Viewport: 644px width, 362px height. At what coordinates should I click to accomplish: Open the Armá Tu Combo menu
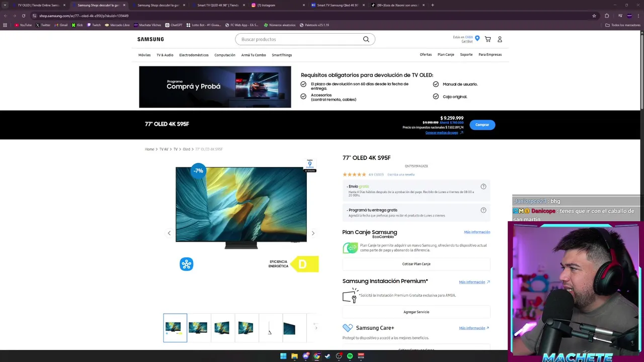(254, 55)
